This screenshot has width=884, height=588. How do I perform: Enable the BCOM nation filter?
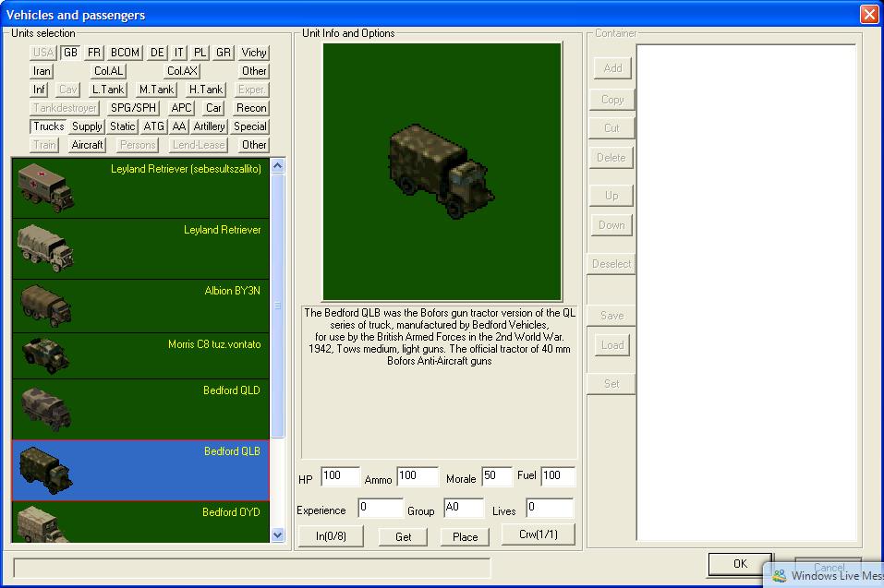[125, 53]
